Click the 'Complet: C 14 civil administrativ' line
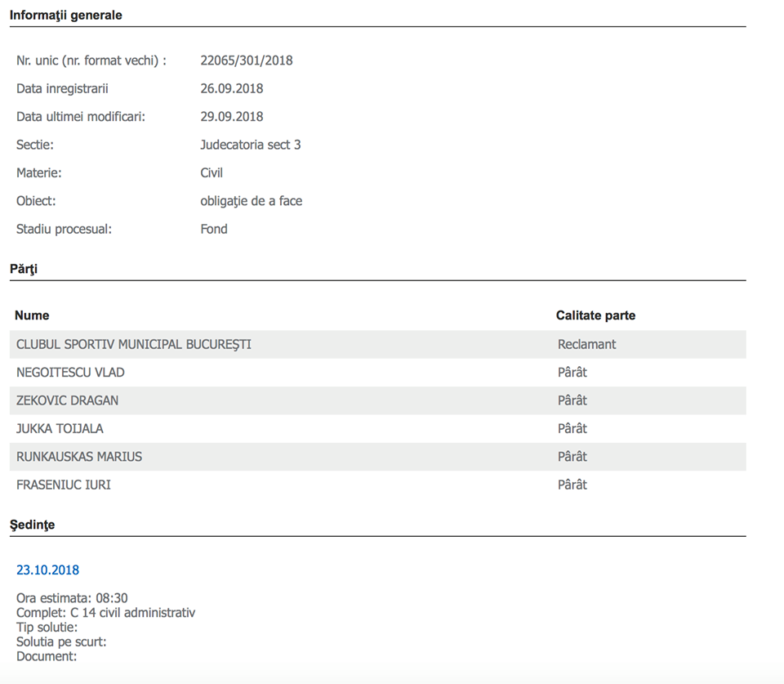 click(x=105, y=613)
